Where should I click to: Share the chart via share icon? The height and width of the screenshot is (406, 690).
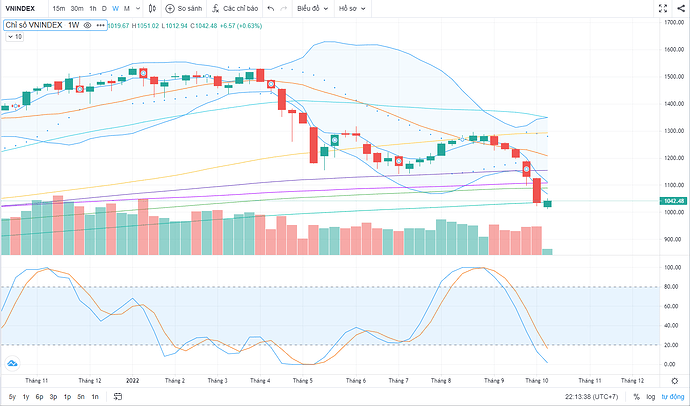point(681,8)
